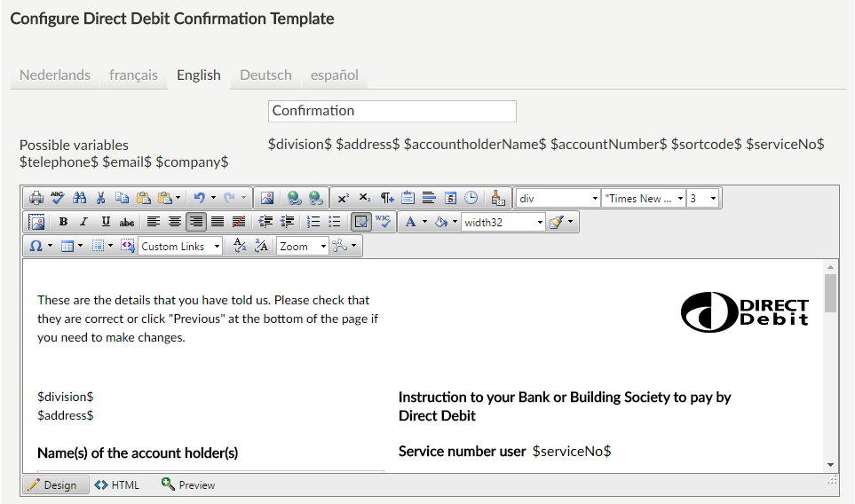The width and height of the screenshot is (855, 504).
Task: Toggle italic formatting
Action: (84, 222)
